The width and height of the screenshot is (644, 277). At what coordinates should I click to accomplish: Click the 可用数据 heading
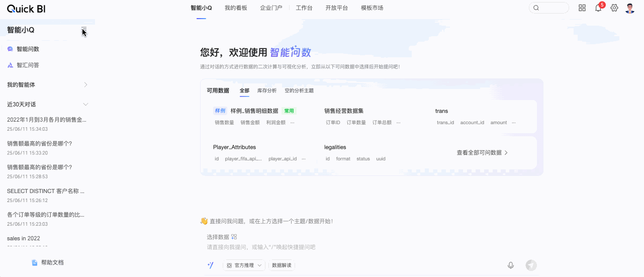[218, 90]
